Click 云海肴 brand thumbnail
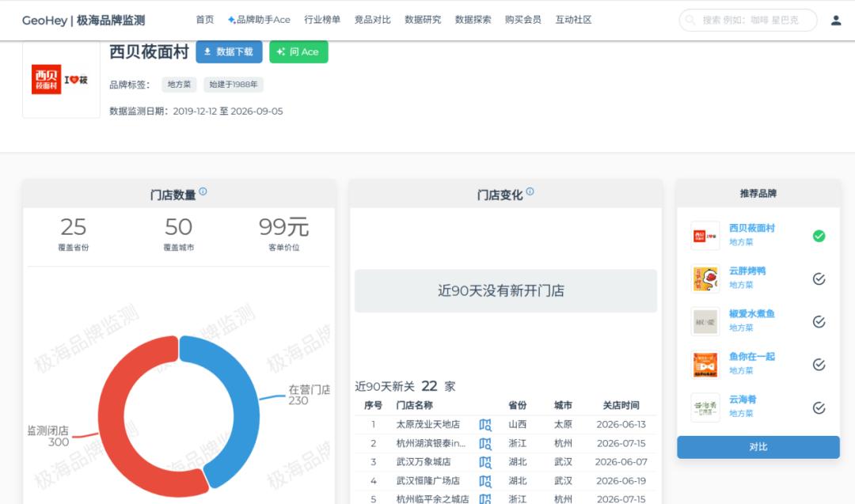The width and height of the screenshot is (855, 504). point(705,407)
